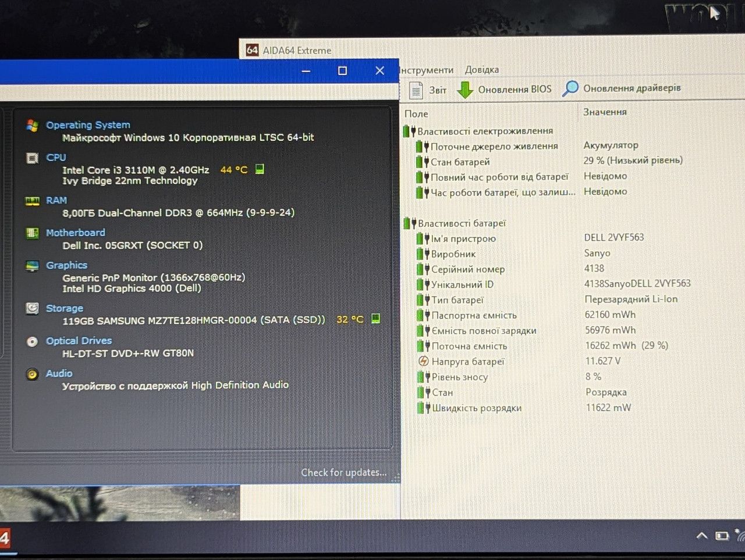Click the Audio speaker icon in Speccy
This screenshot has height=560, width=745.
coord(33,374)
